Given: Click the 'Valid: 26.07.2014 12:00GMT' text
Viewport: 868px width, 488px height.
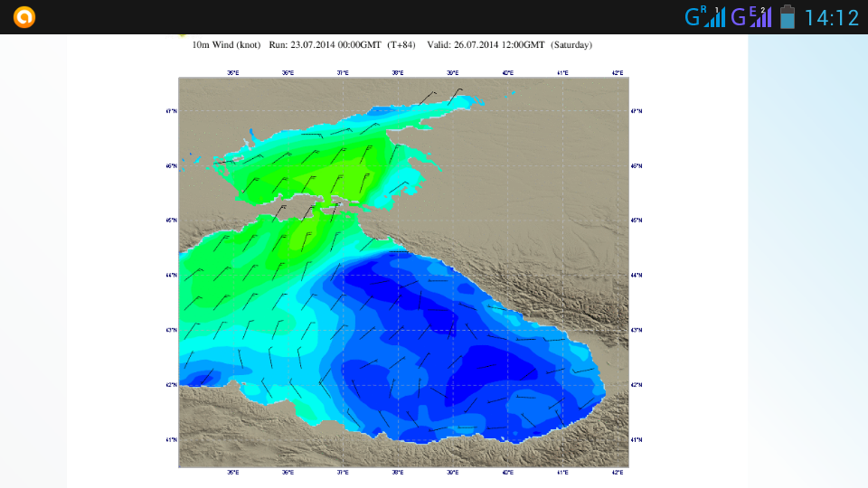Looking at the screenshot, I should [486, 45].
